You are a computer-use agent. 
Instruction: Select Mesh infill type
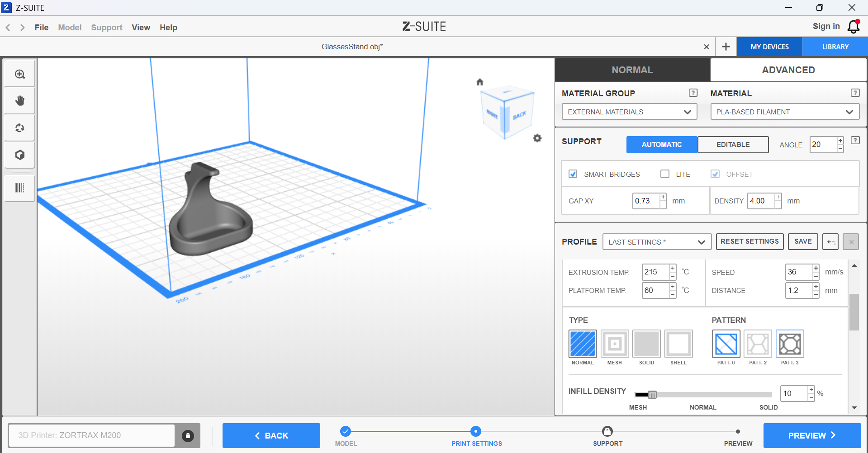coord(615,344)
